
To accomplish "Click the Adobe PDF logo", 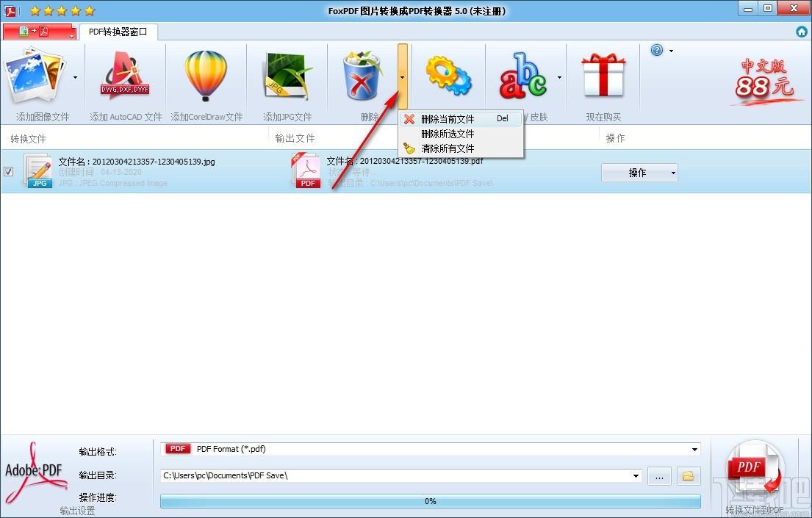I will 36,472.
